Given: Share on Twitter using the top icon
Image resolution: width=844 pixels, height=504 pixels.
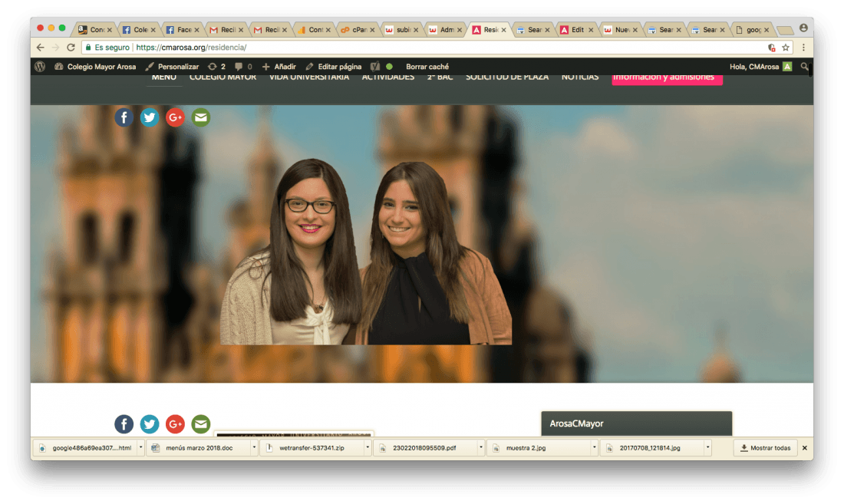Looking at the screenshot, I should tap(150, 117).
